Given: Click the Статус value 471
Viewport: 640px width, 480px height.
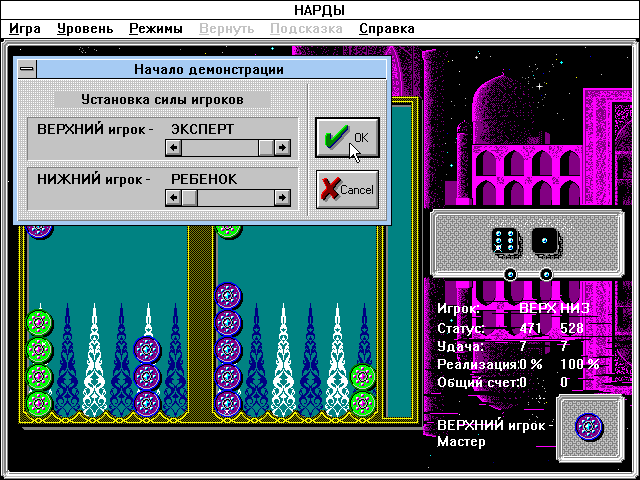Looking at the screenshot, I should (531, 328).
